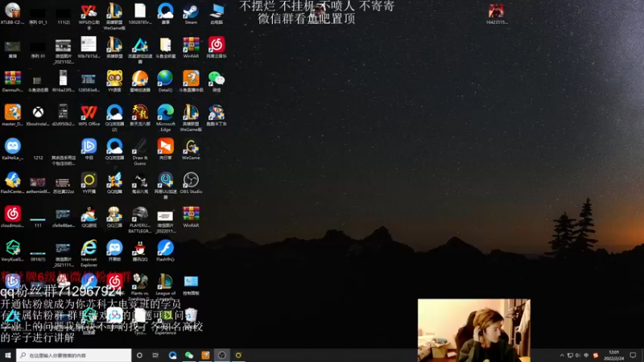Switch to WeChat on the taskbar
The width and height of the screenshot is (644, 362).
[x=189, y=355]
